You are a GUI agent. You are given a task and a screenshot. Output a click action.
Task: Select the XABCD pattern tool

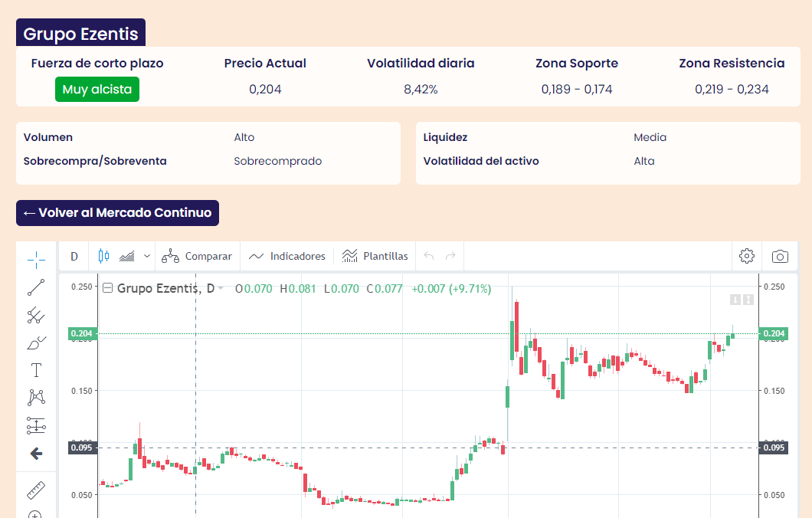36,398
